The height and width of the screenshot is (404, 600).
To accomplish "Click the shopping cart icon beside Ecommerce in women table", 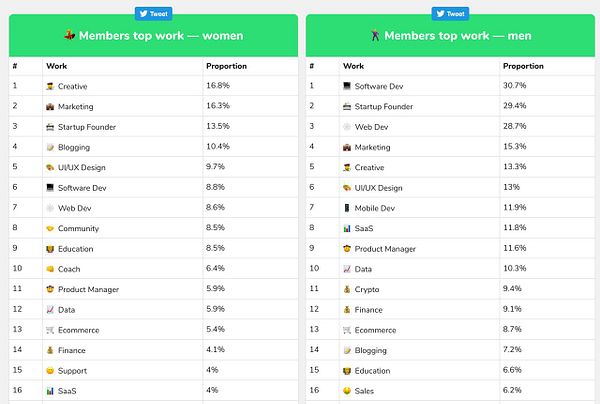I will 50,330.
